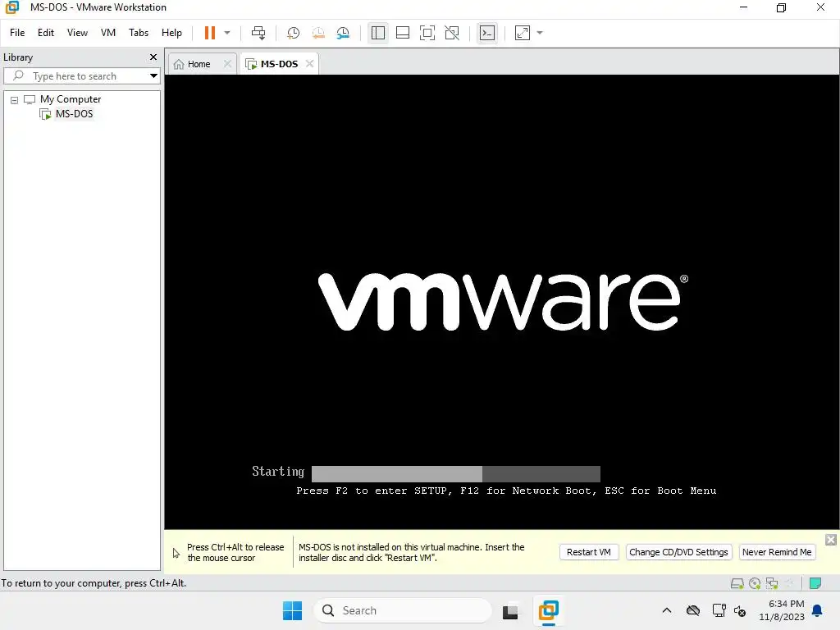Select My Computer in the library
This screenshot has width=840, height=630.
[71, 99]
